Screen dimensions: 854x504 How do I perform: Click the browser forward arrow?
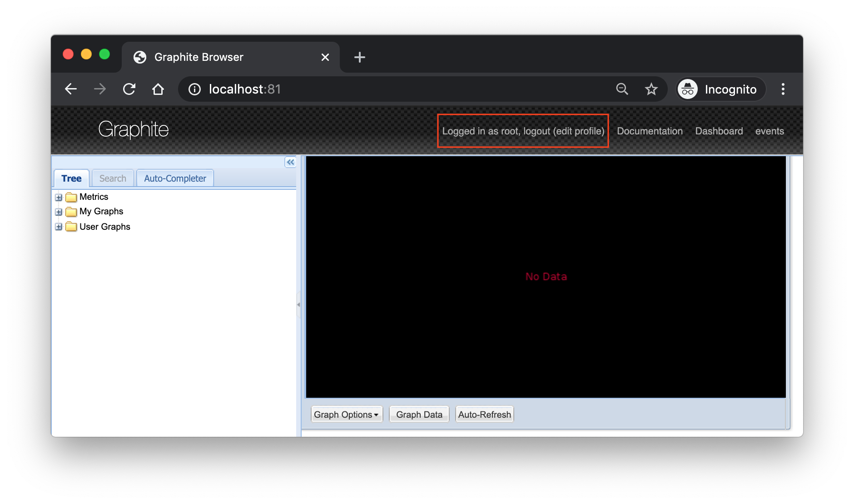point(100,89)
